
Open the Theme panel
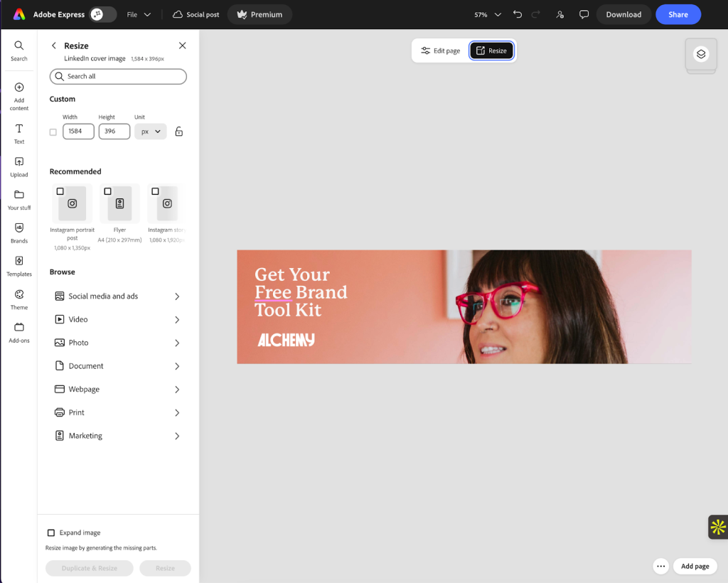[x=19, y=299]
